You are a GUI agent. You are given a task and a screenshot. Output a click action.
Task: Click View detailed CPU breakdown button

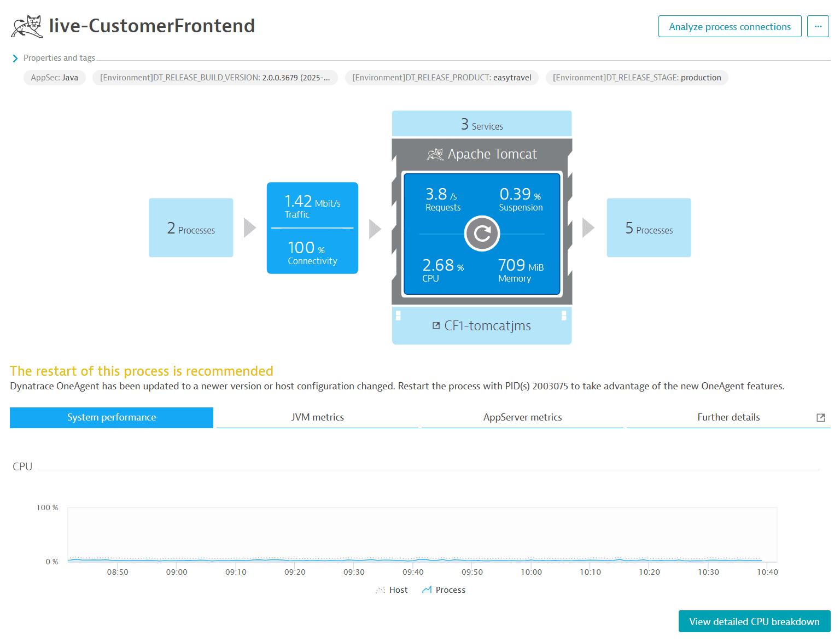pos(754,621)
